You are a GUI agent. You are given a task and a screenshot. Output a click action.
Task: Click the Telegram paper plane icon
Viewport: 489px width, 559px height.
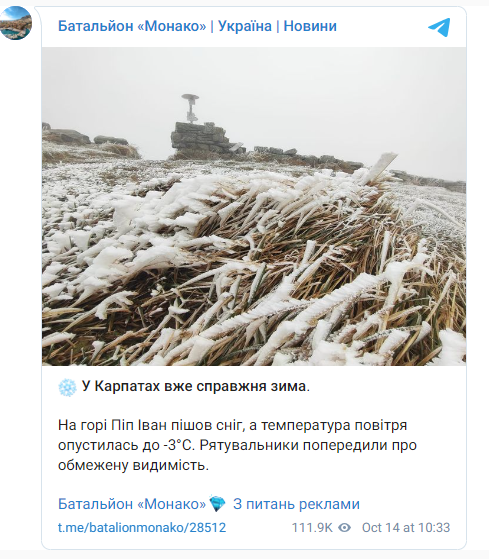click(439, 27)
